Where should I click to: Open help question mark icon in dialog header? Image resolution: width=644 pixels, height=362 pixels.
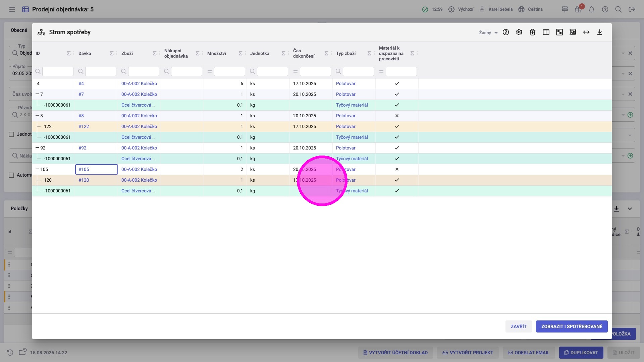506,32
